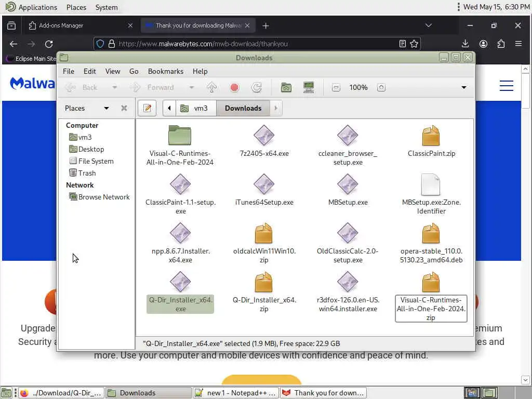Open the view mode dropdown arrow

464,87
